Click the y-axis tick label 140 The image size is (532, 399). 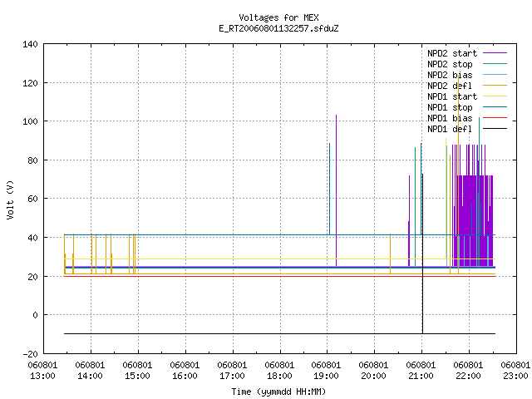[x=30, y=44]
